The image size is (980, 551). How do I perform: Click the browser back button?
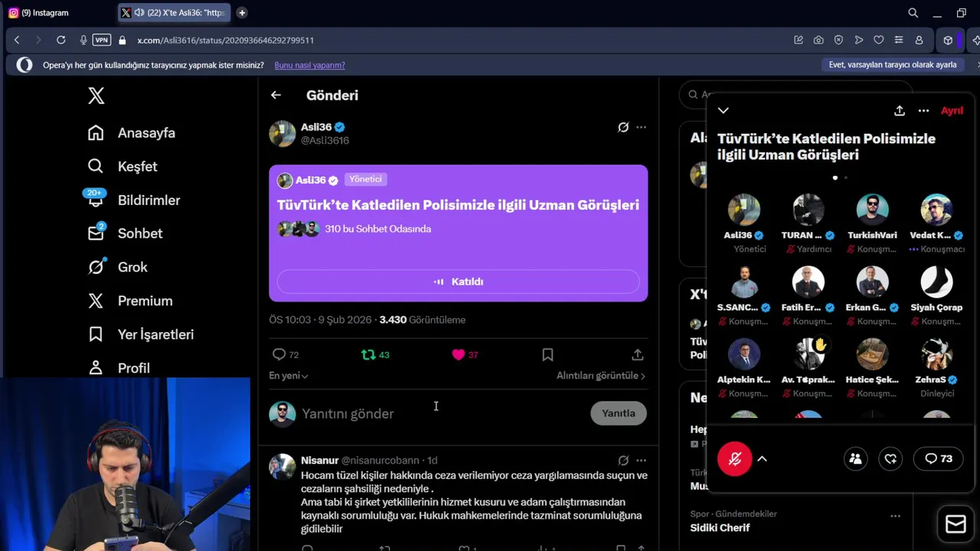(x=17, y=40)
